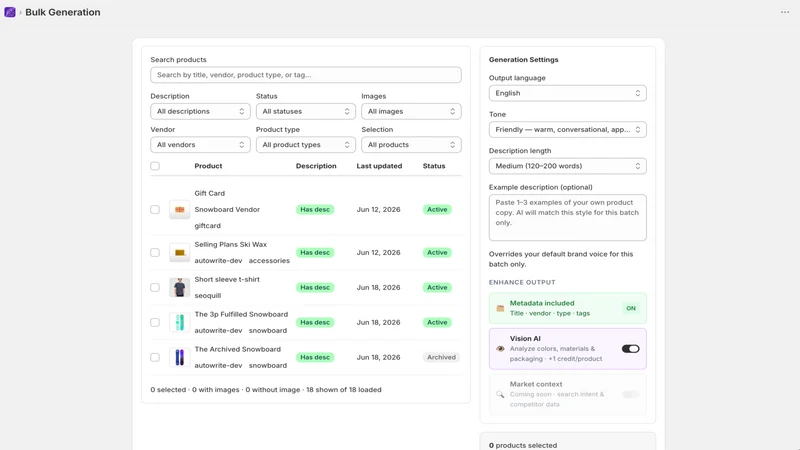Click the accessories product type text

point(269,261)
